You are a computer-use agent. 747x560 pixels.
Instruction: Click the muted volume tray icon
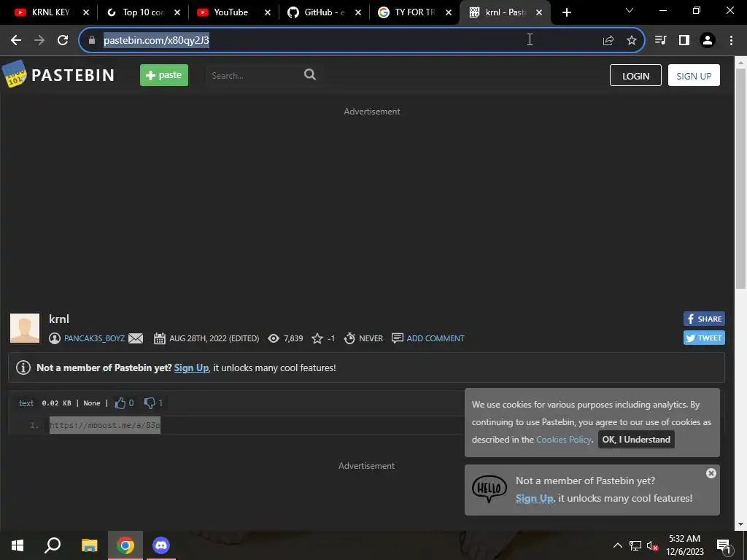click(x=652, y=545)
